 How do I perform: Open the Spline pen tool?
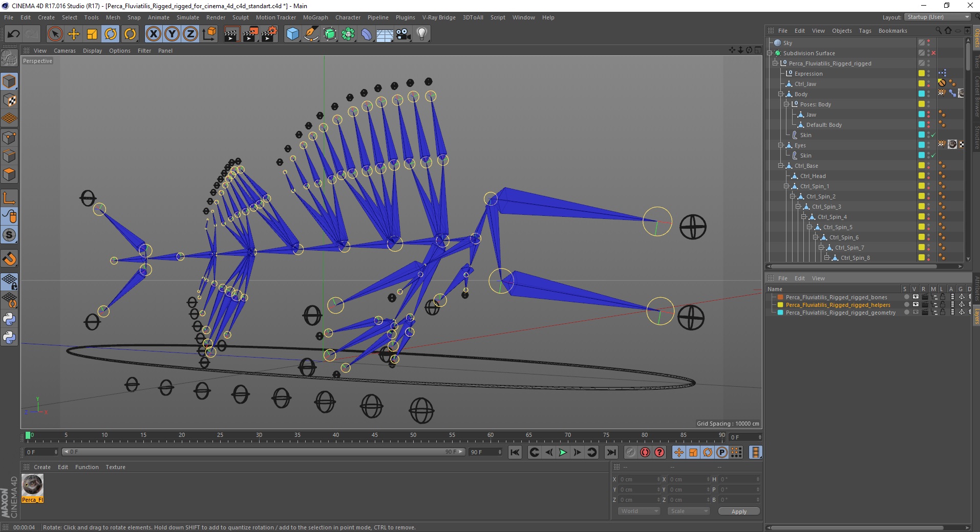point(311,34)
